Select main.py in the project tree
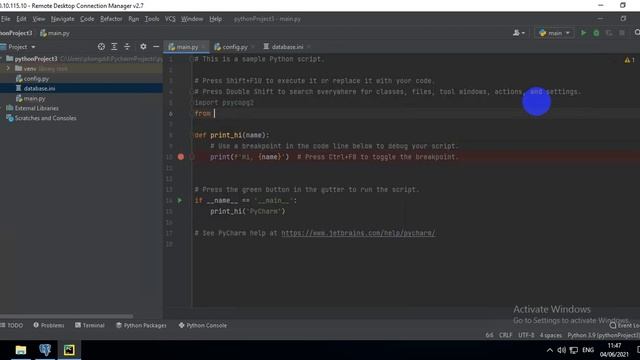Image resolution: width=640 pixels, height=360 pixels. [34, 98]
